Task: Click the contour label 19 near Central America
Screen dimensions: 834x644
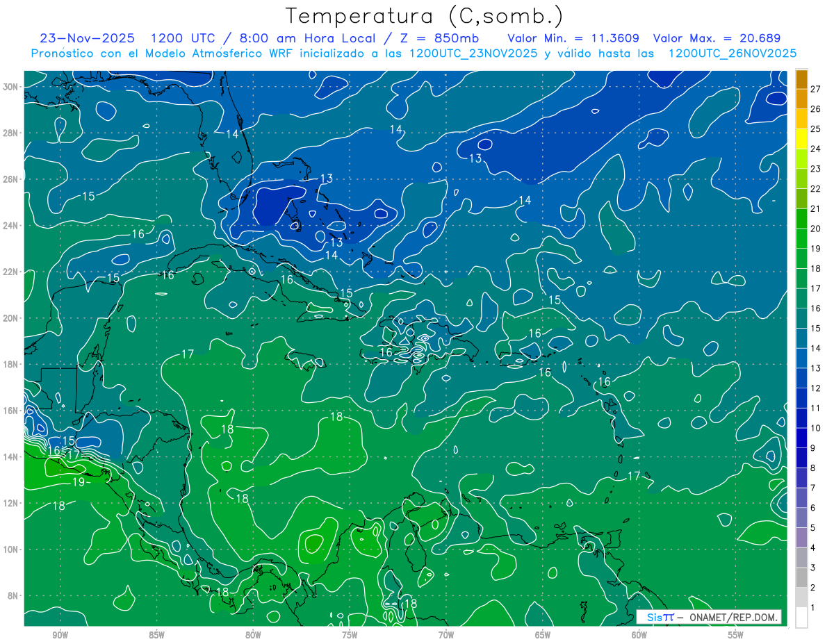Action: click(79, 482)
